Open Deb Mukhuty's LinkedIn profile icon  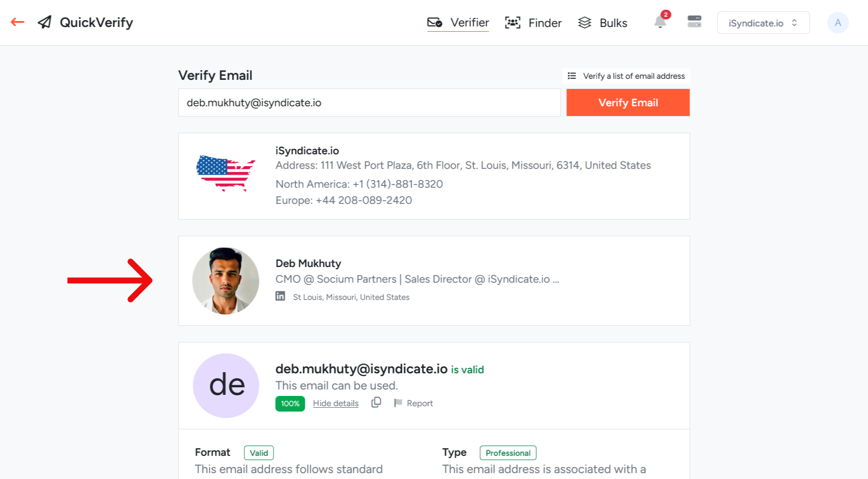(x=281, y=296)
